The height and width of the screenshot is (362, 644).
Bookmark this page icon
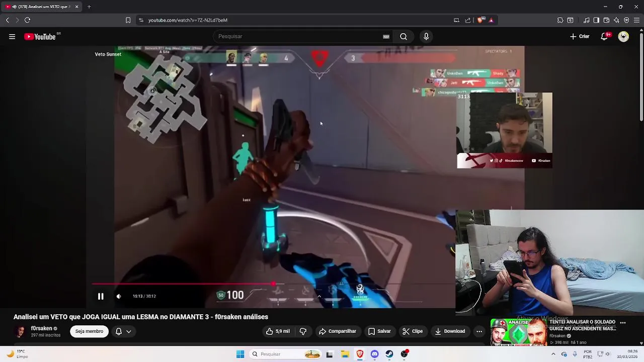point(128,20)
